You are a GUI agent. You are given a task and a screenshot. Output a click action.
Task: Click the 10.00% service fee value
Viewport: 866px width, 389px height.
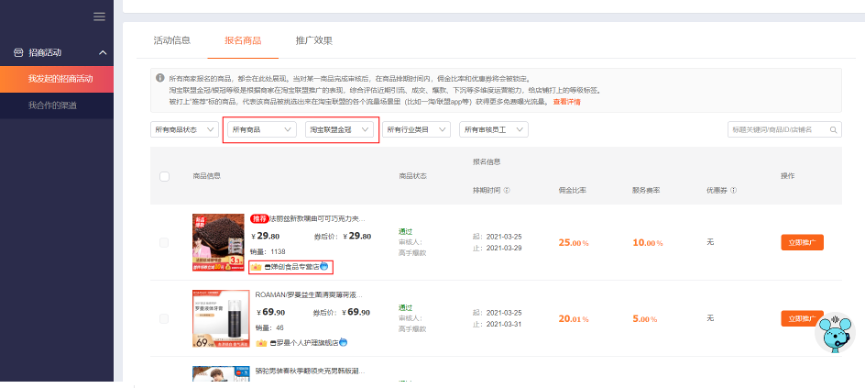point(647,243)
